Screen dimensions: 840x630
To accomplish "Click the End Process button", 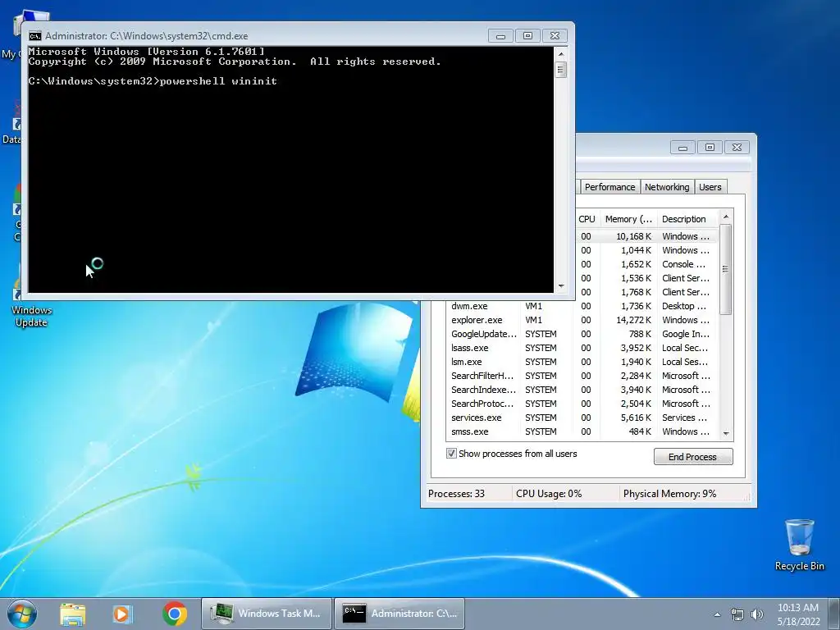I will [x=692, y=456].
